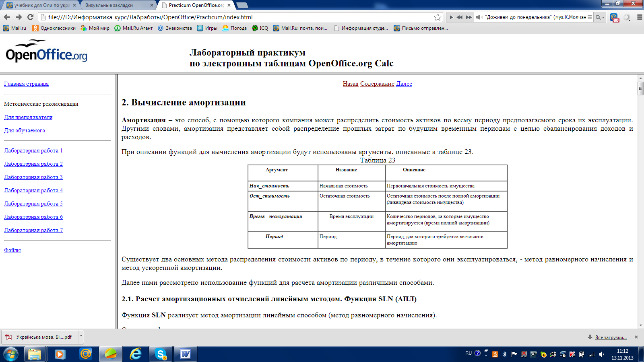Click the volume speaker tray icon
Image resolution: width=644 pixels, height=362 pixels.
coord(601,354)
